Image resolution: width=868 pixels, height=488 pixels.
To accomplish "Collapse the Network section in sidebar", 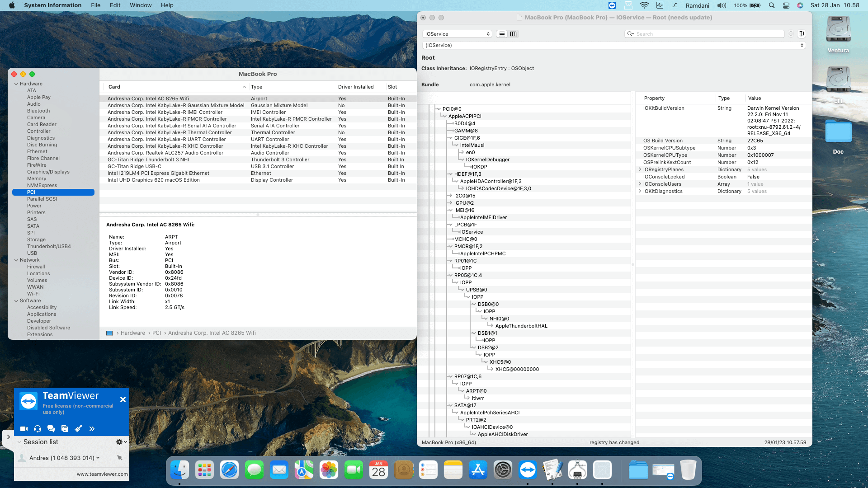I will click(16, 260).
